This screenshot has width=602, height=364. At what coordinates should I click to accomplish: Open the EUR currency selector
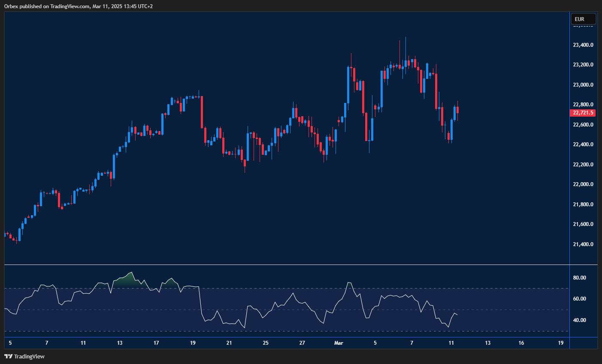pos(583,19)
